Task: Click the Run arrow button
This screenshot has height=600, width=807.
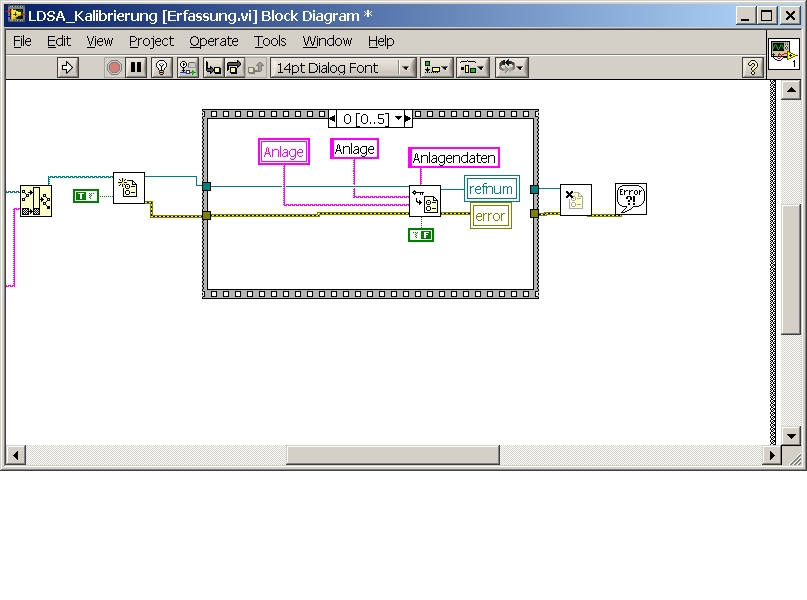Action: 67,67
